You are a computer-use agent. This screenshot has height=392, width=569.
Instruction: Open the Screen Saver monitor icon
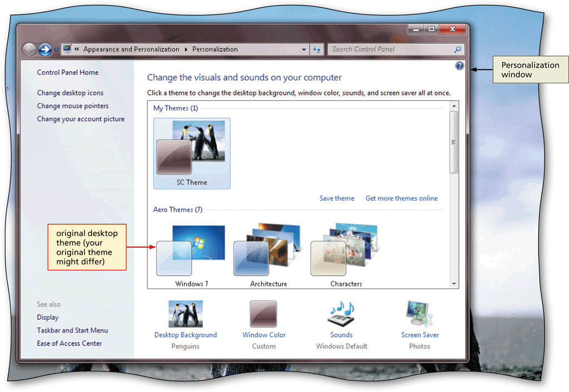[420, 314]
